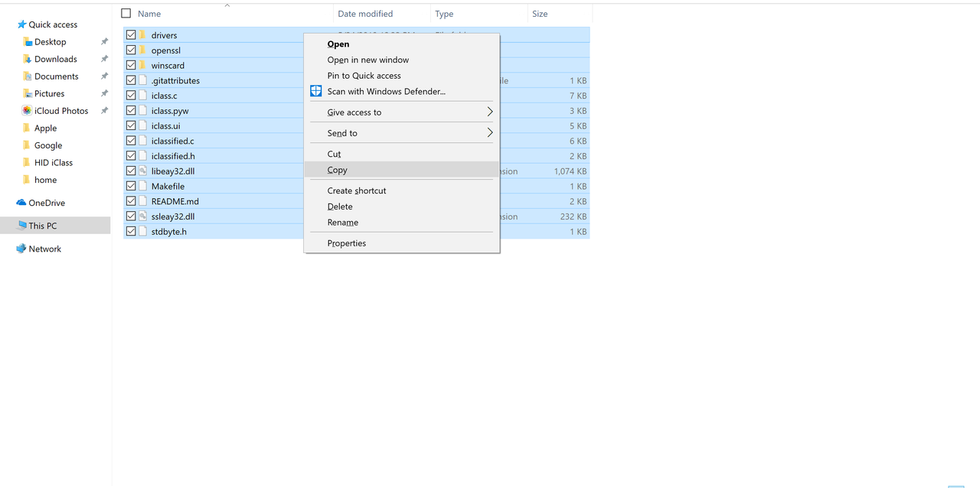Screen dimensions: 980x488
Task: Uncheck the openssl folder checkbox
Action: point(131,50)
